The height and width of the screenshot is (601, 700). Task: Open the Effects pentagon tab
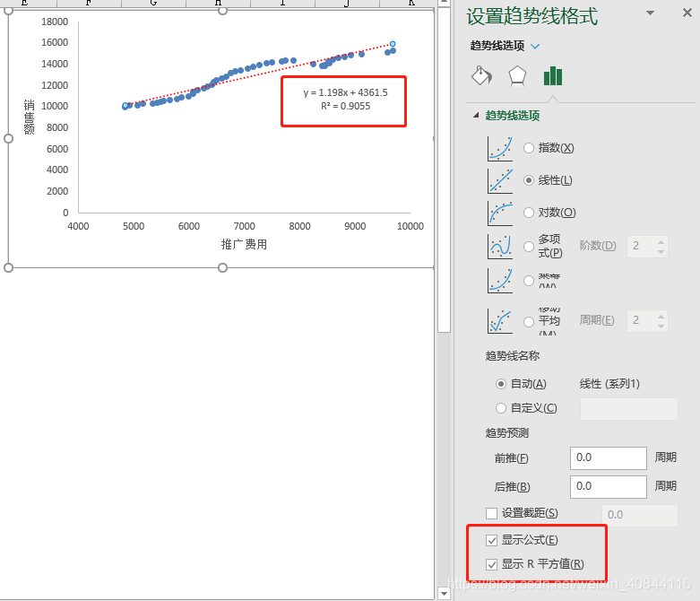[517, 75]
